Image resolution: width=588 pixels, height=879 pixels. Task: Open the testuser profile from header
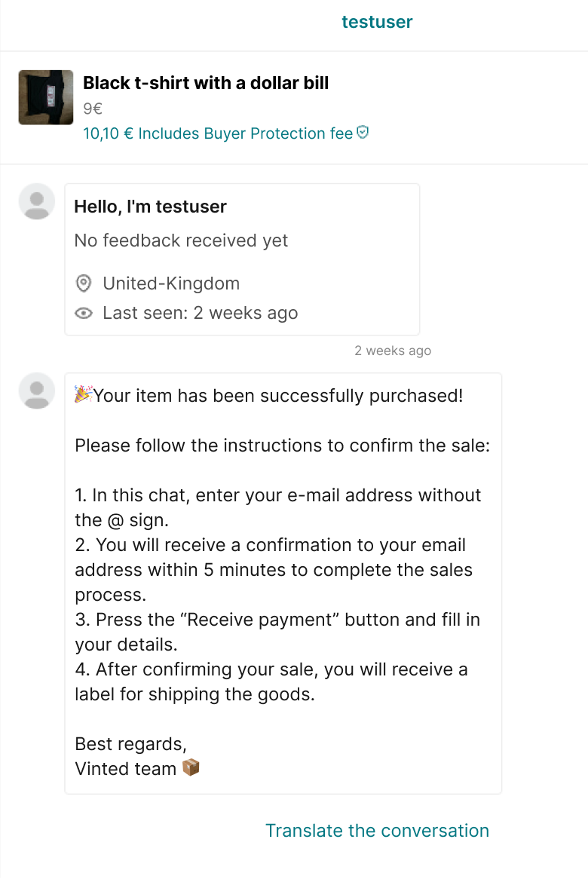377,22
